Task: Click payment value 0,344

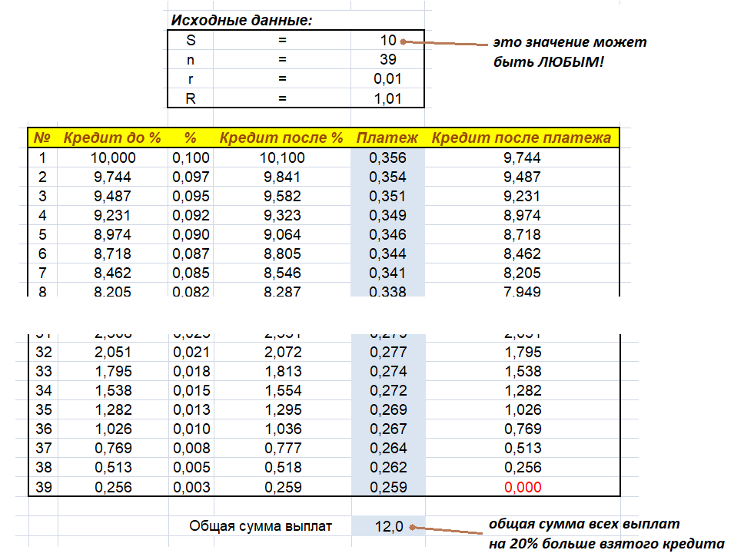Action: (387, 253)
